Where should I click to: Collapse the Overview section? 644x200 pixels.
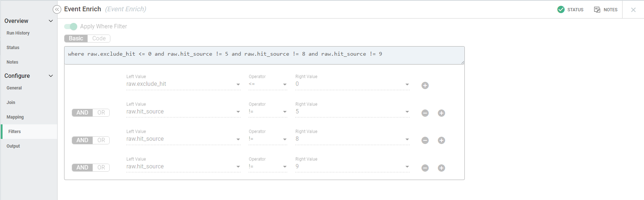(51, 21)
